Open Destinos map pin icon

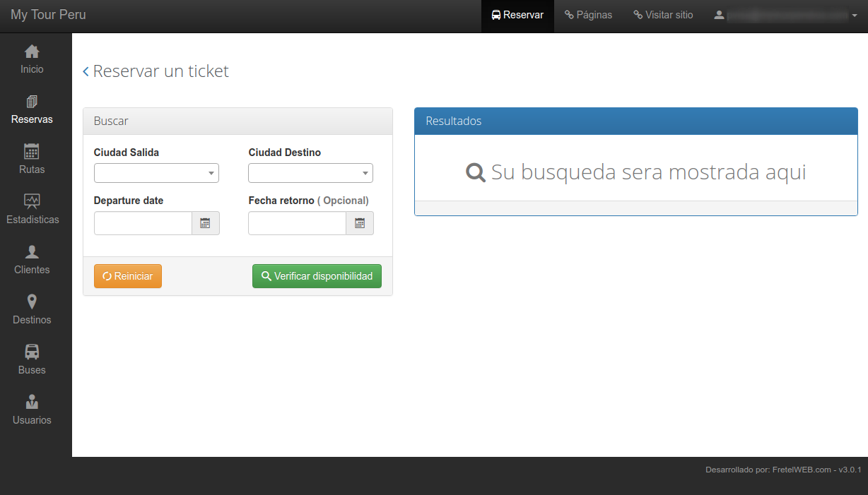tap(32, 302)
